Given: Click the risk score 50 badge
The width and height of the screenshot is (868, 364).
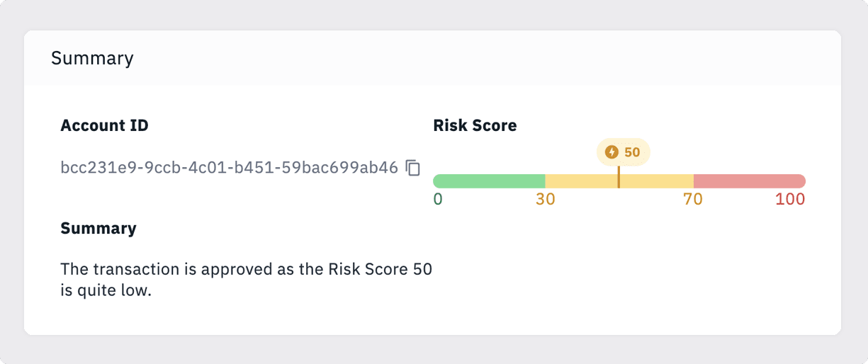Looking at the screenshot, I should click(x=624, y=152).
